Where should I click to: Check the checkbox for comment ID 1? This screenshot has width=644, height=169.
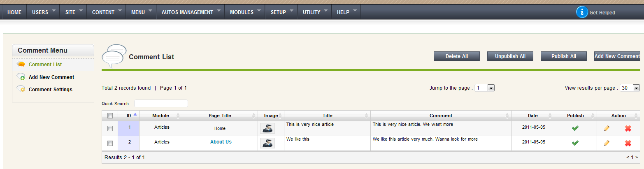110,129
